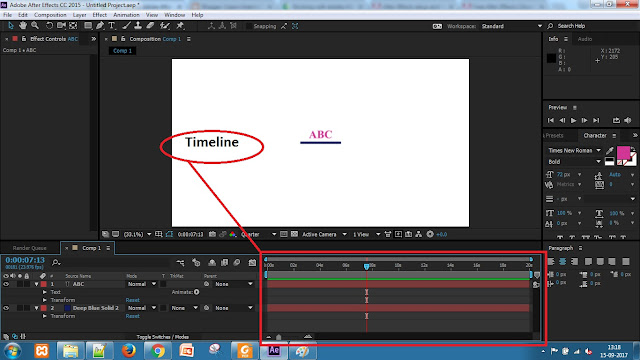Select the Selection arrow tool
Viewport: 640px width, 360px height.
11,26
